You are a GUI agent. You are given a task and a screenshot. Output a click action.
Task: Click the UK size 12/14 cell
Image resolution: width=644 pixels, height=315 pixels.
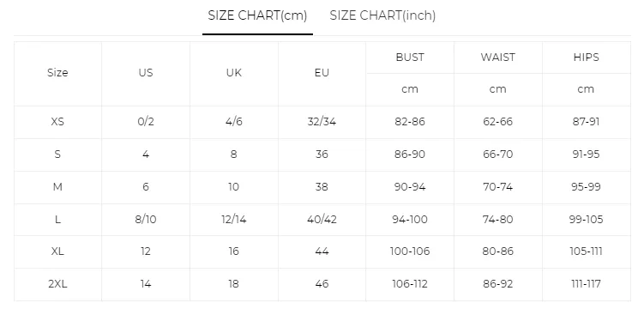tap(234, 219)
